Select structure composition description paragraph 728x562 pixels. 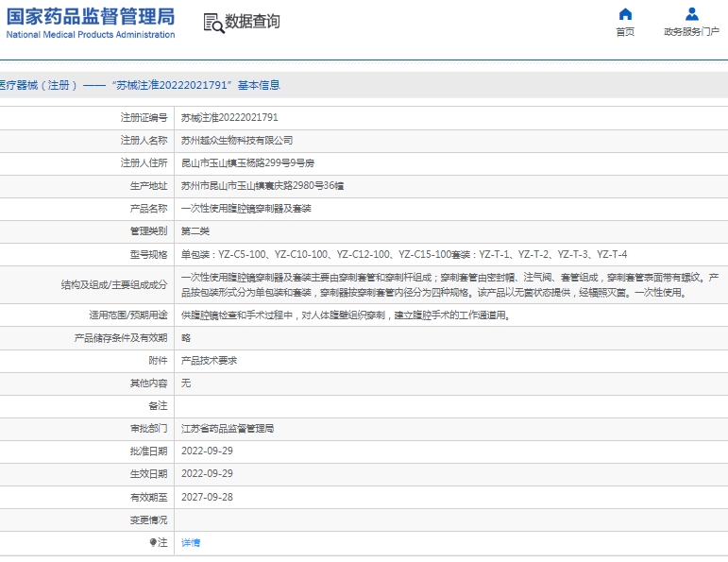pos(449,284)
